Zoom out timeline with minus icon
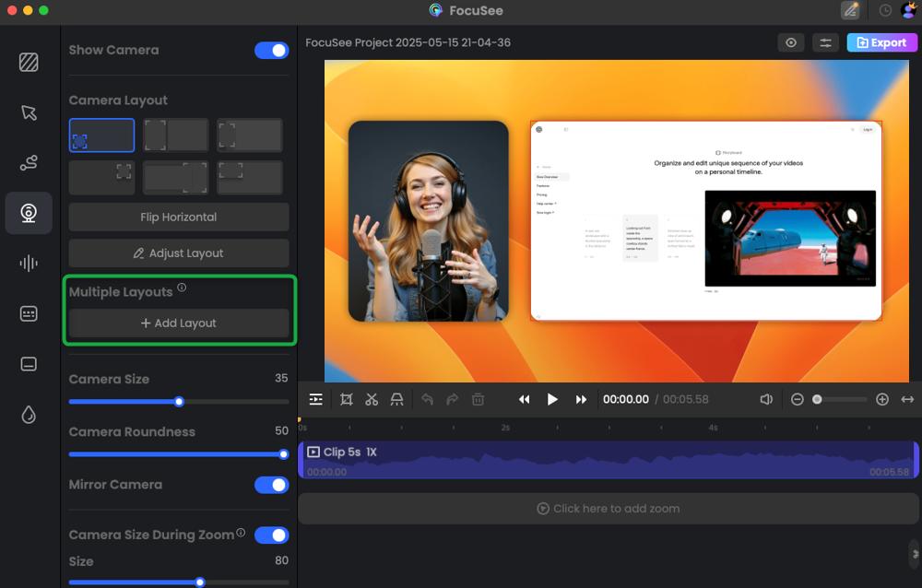 (x=798, y=399)
